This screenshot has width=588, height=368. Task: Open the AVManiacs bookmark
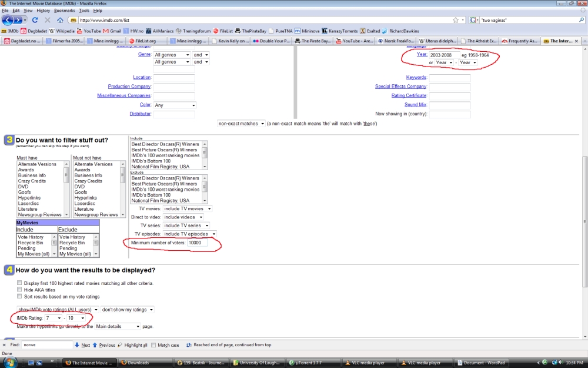[160, 31]
